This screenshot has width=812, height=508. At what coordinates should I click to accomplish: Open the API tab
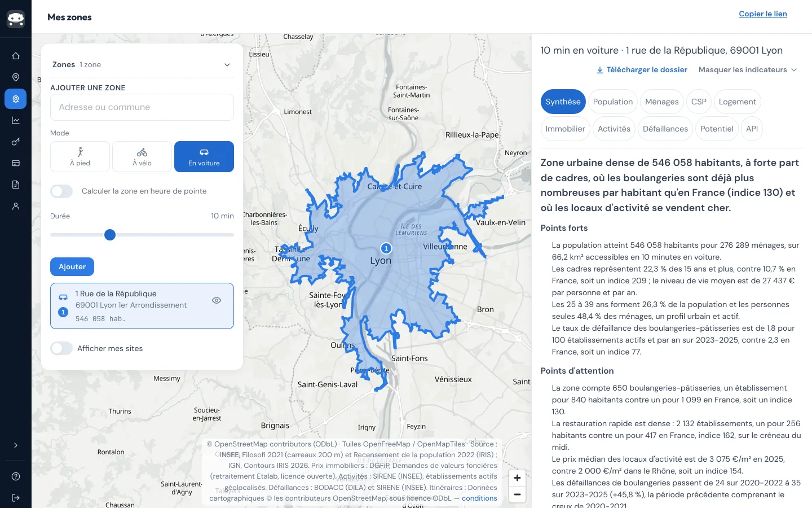point(752,129)
